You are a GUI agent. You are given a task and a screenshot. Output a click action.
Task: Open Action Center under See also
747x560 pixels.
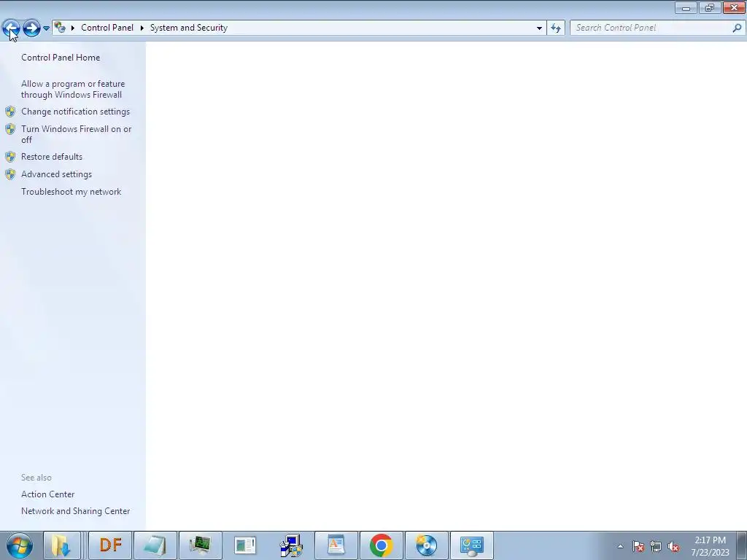[47, 494]
